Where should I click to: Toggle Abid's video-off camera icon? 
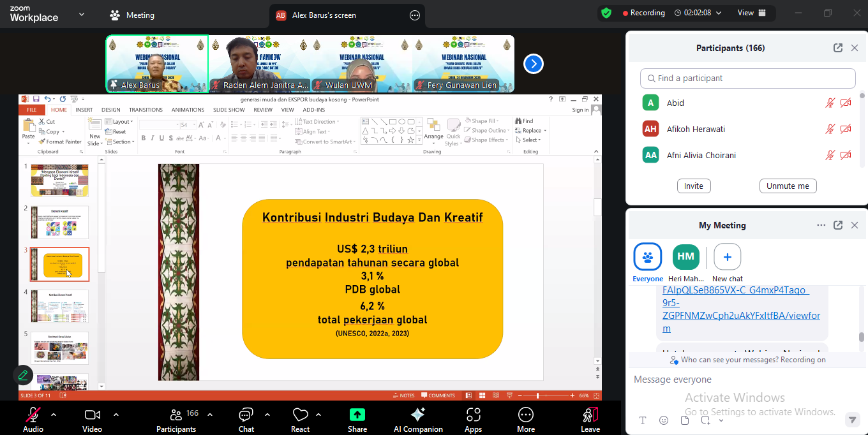tap(846, 103)
